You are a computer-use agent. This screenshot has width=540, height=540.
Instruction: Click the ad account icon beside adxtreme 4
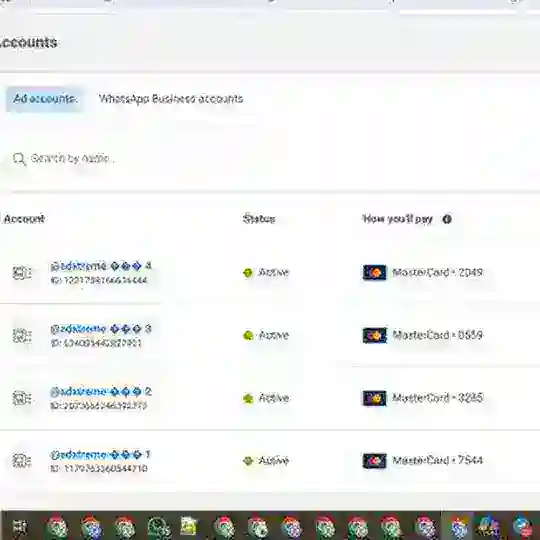click(x=22, y=273)
